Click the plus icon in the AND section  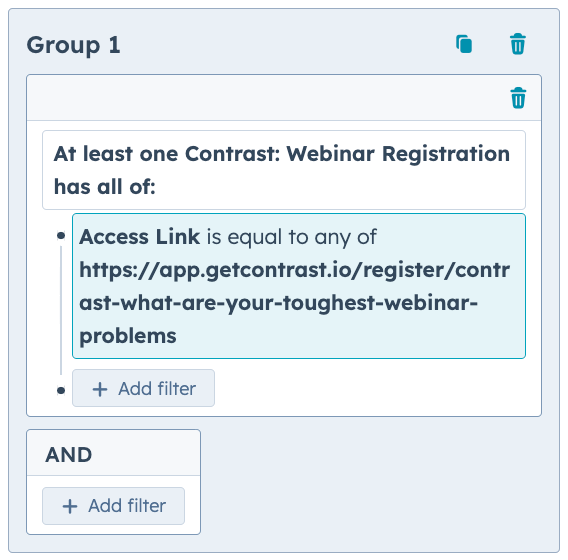coord(70,506)
